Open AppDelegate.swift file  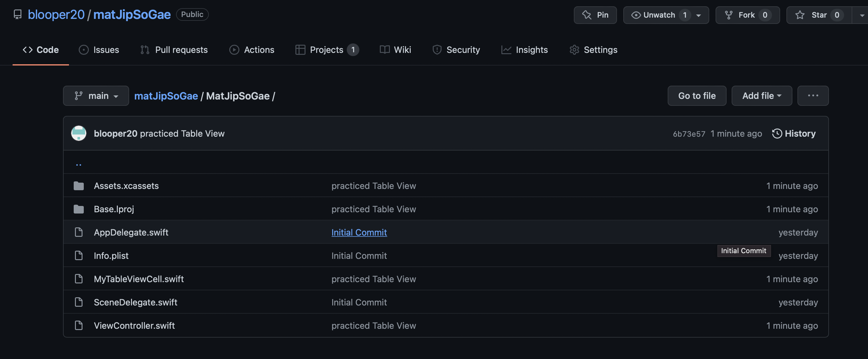[131, 232]
